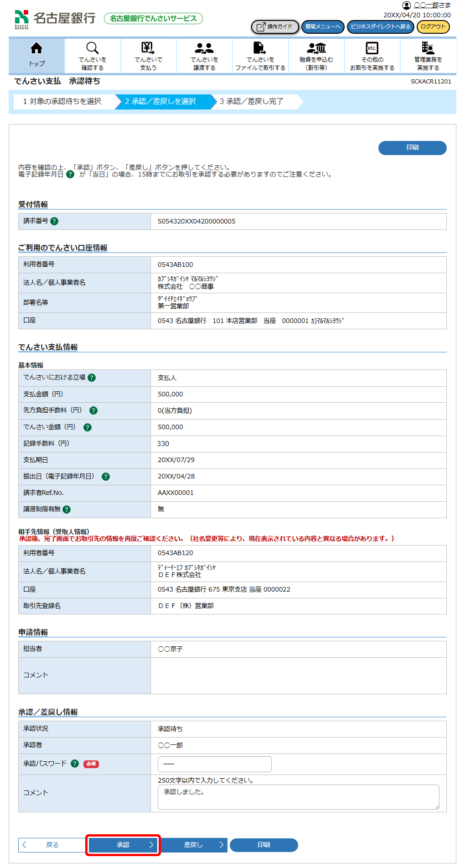Click help icon beside 承認パスワード
Image resolution: width=465 pixels, height=868 pixels.
75,764
